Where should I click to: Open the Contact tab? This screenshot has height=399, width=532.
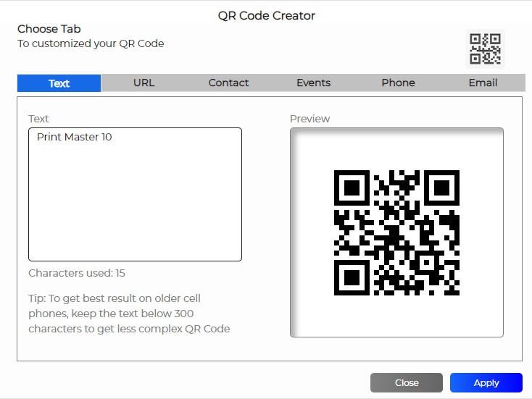pos(228,83)
